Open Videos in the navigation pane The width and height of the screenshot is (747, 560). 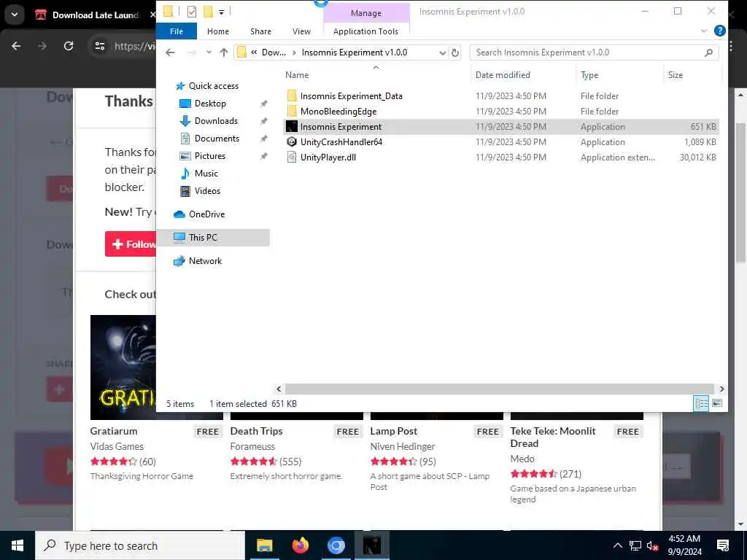click(207, 191)
